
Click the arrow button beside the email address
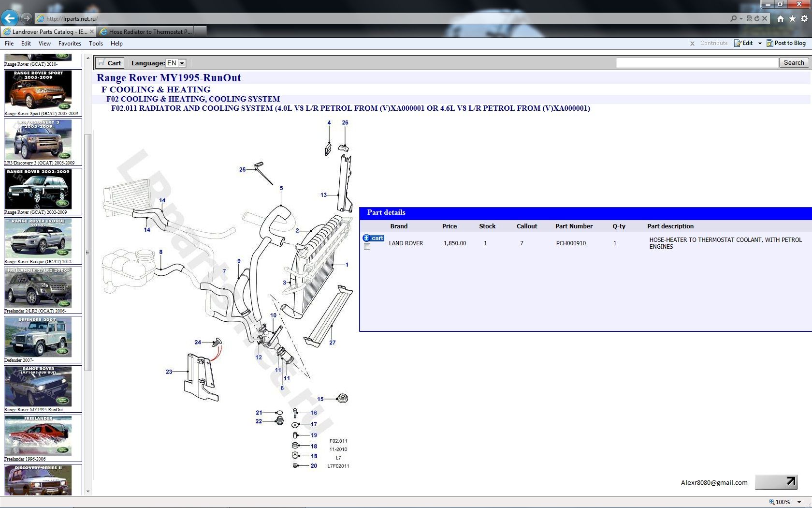coord(776,482)
